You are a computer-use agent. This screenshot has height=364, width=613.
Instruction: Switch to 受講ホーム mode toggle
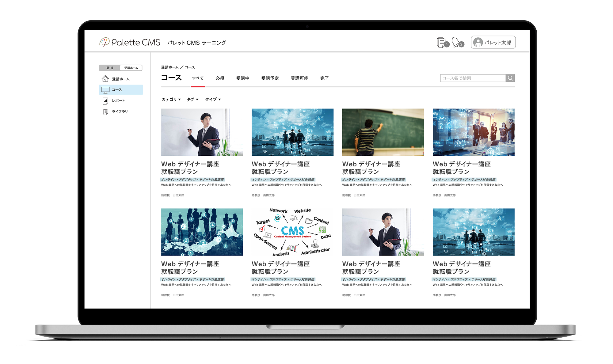pos(131,68)
